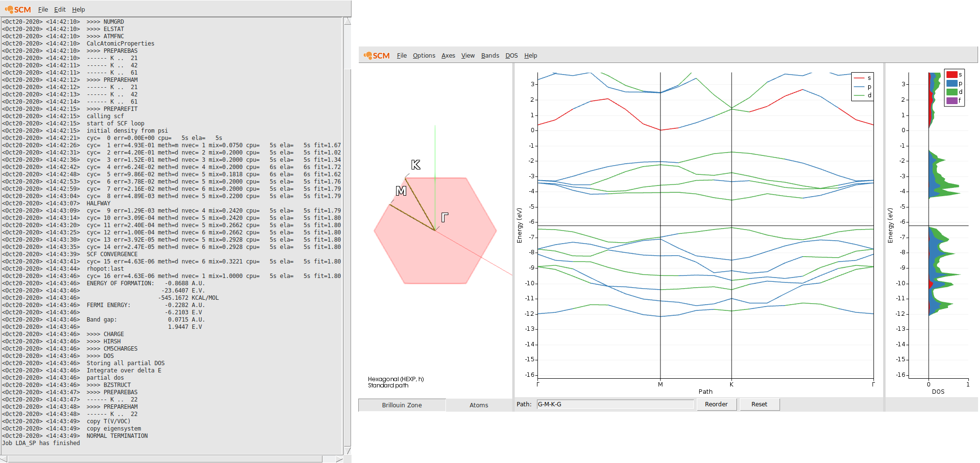Click the SCM logo in the logfile window

point(18,9)
